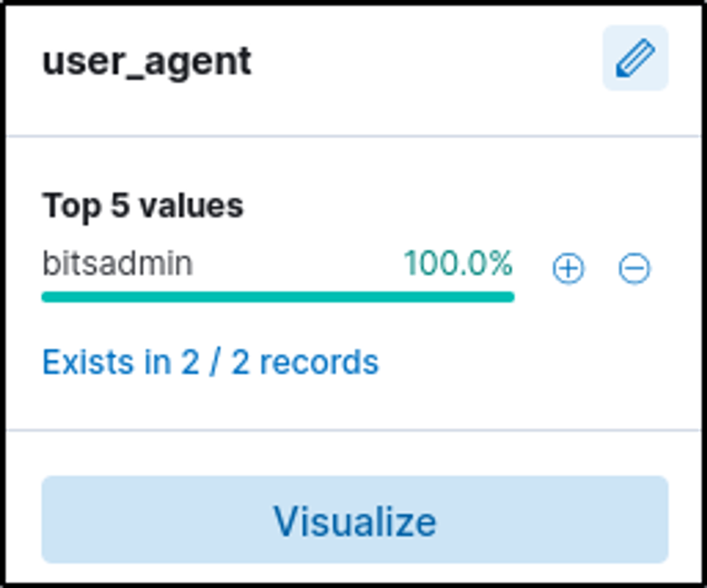This screenshot has height=588, width=707.
Task: Click the 100.0% percentage text
Action: [x=458, y=264]
